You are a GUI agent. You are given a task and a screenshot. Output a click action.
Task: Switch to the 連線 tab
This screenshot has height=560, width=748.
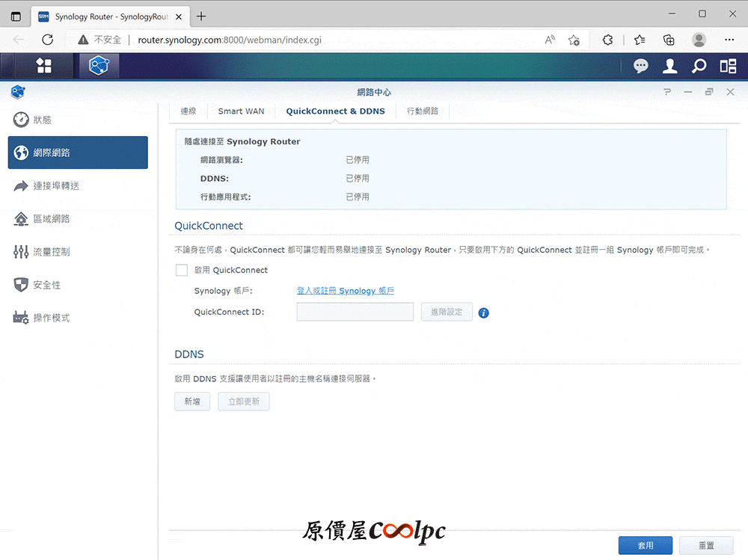click(188, 111)
